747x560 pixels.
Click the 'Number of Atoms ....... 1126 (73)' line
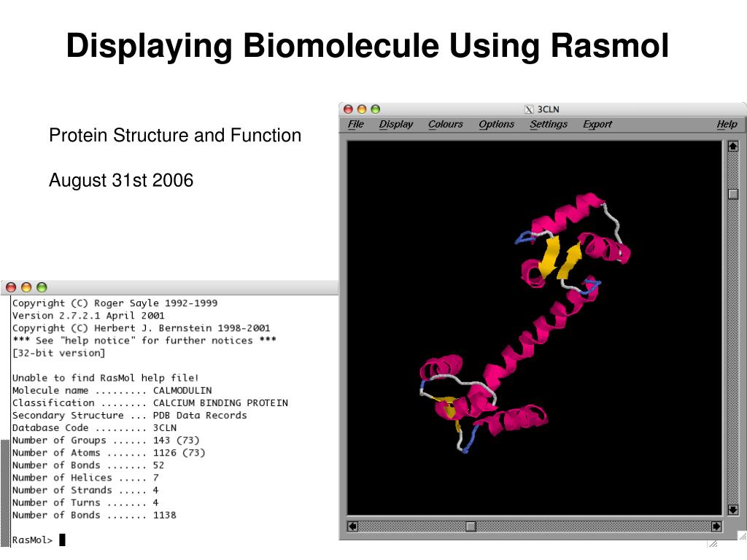[109, 453]
